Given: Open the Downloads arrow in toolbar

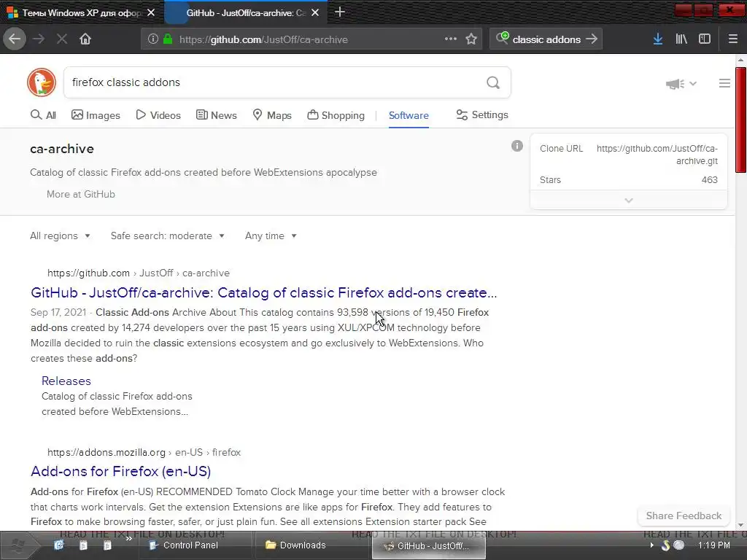Looking at the screenshot, I should pos(658,39).
